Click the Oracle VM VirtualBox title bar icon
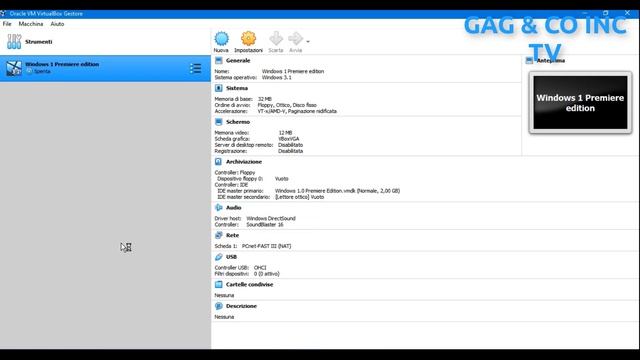This screenshot has height=360, width=640. click(x=3, y=13)
